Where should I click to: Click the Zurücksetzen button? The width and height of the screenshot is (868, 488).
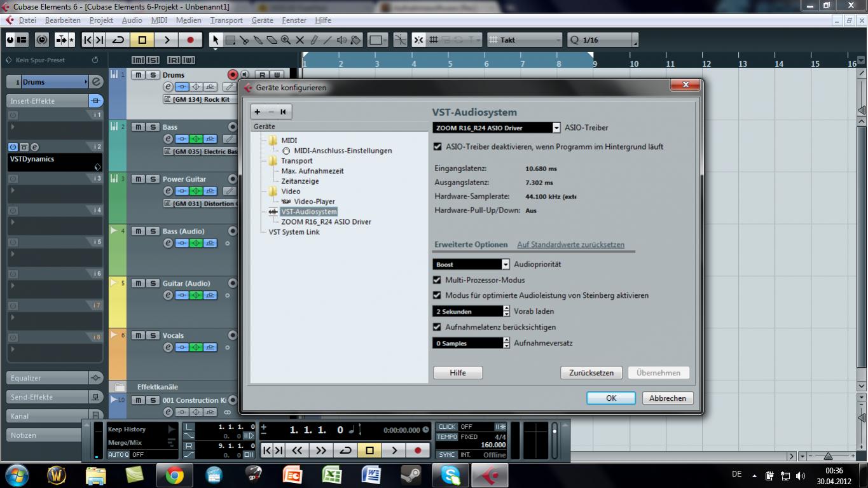[591, 373]
